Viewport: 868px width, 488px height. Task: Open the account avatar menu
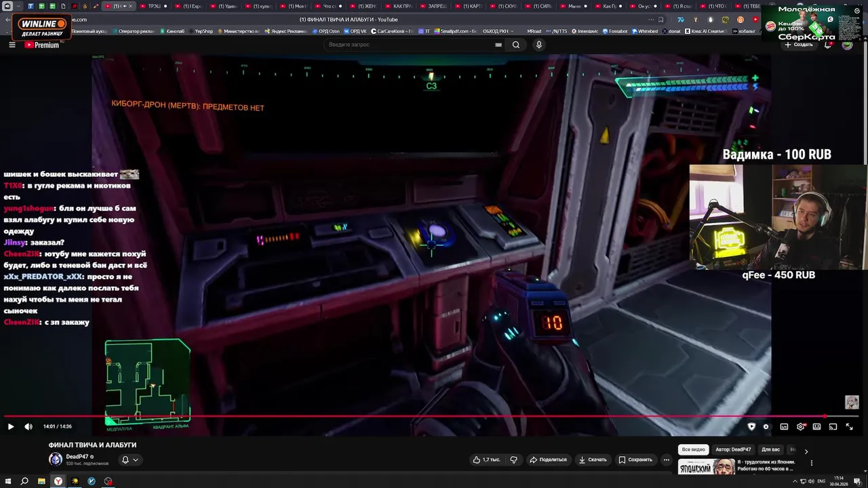847,45
